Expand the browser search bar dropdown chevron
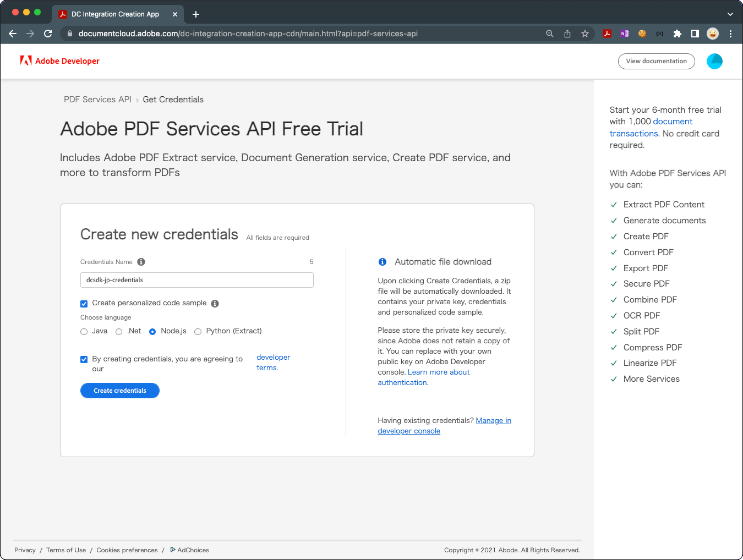The width and height of the screenshot is (743, 560). [x=730, y=14]
